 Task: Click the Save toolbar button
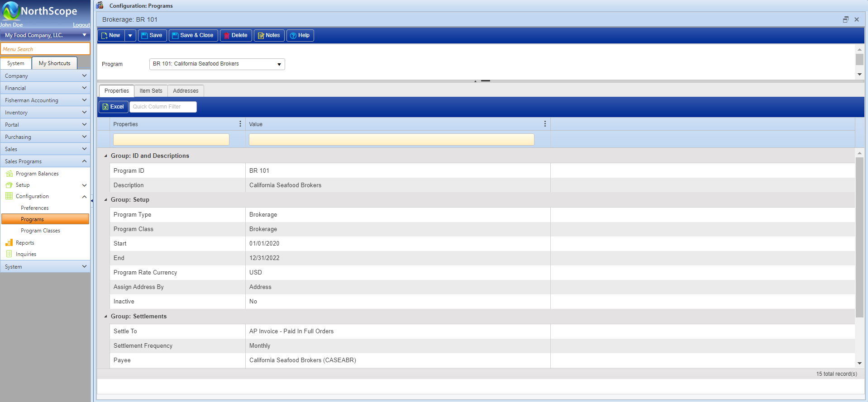[152, 35]
